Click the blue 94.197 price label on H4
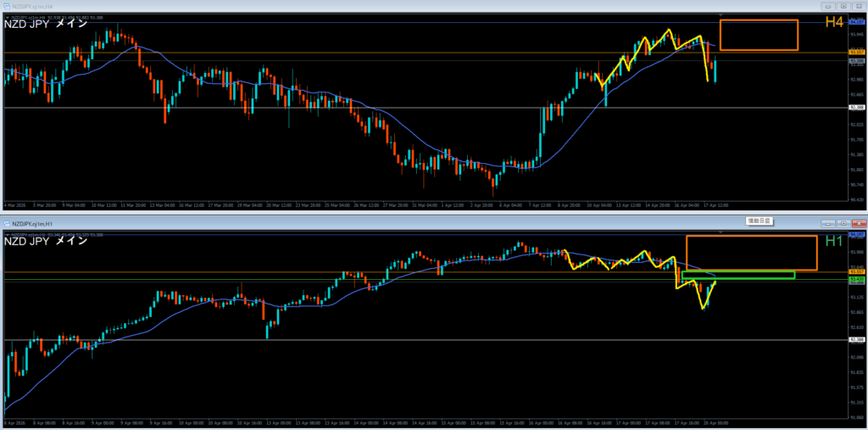The height and width of the screenshot is (430, 868). tap(855, 20)
